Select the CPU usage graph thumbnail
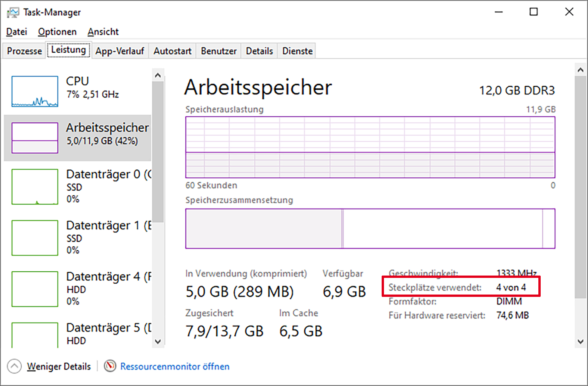This screenshot has height=386, width=588. coord(35,91)
